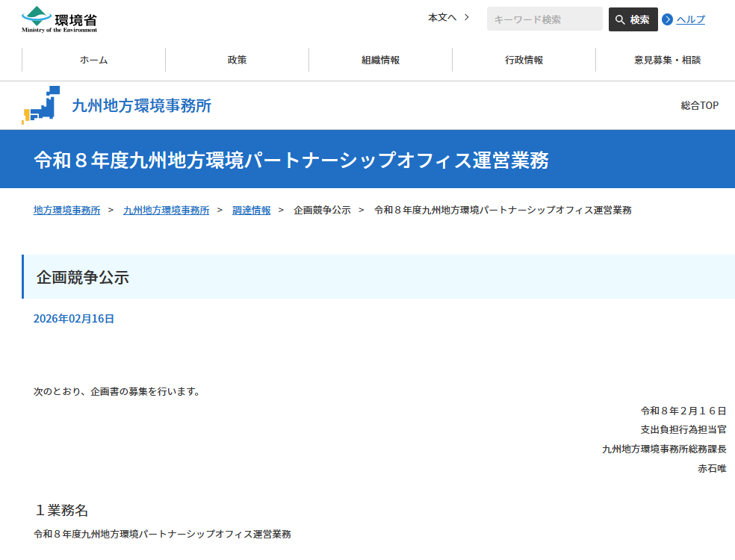Open 地方環境事務所 breadcrumb link
The height and width of the screenshot is (560, 735).
tap(66, 210)
